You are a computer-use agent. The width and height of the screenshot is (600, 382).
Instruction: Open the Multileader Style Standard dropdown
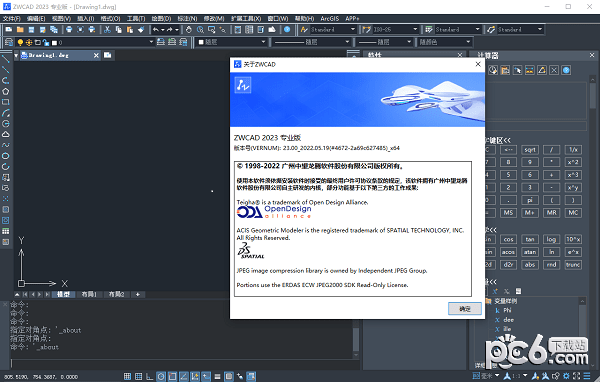540,29
